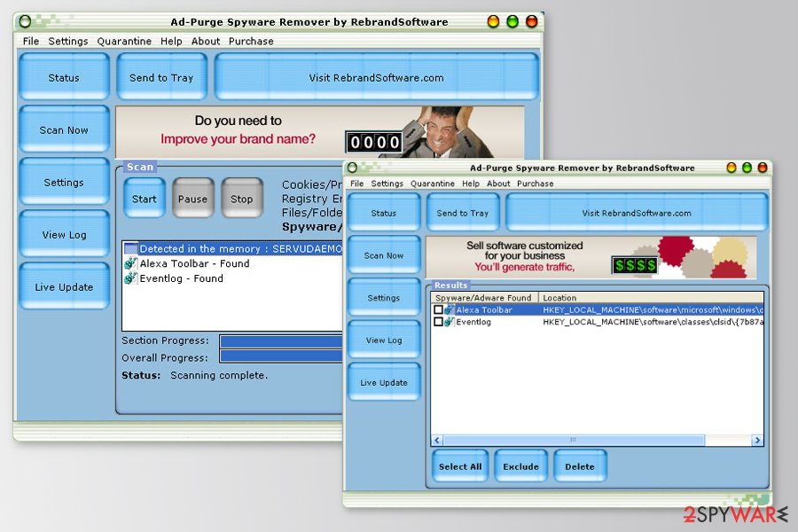
Task: Click left arrow of Results horizontal scrollbar
Action: pyautogui.click(x=437, y=440)
